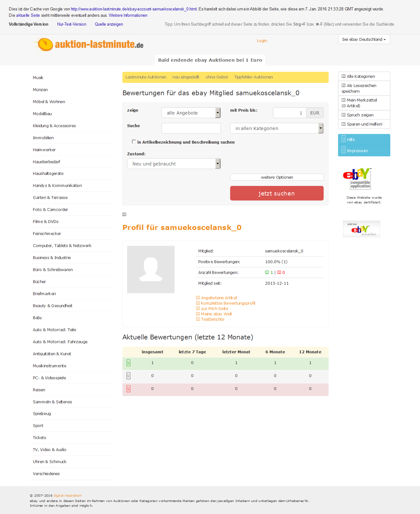Open the 'alle Angebote' dropdown
Viewport: 420px width, 514px height.
click(x=191, y=113)
